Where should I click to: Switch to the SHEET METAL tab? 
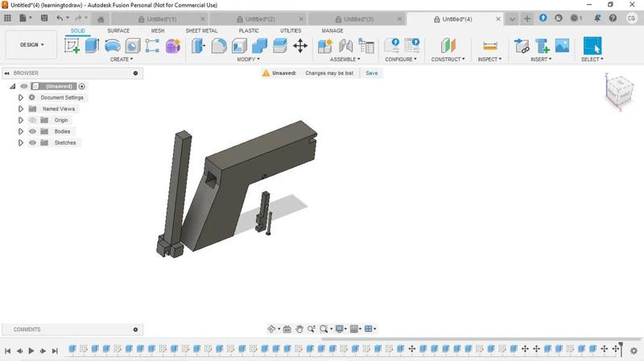tap(201, 31)
